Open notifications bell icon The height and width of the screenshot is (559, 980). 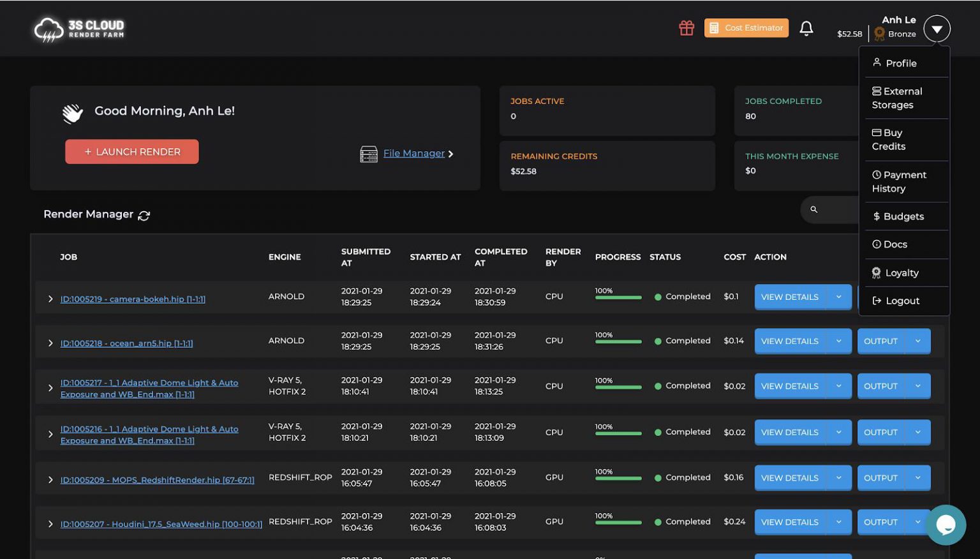click(x=806, y=28)
